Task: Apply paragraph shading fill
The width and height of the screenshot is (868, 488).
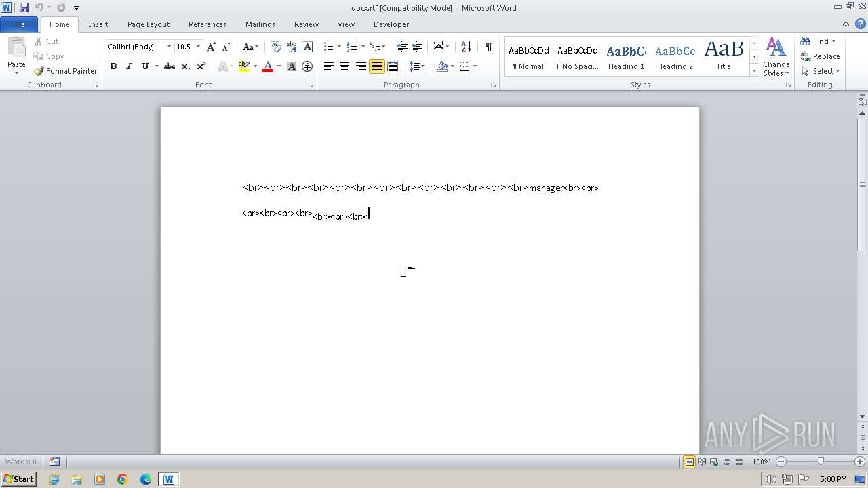Action: 442,66
